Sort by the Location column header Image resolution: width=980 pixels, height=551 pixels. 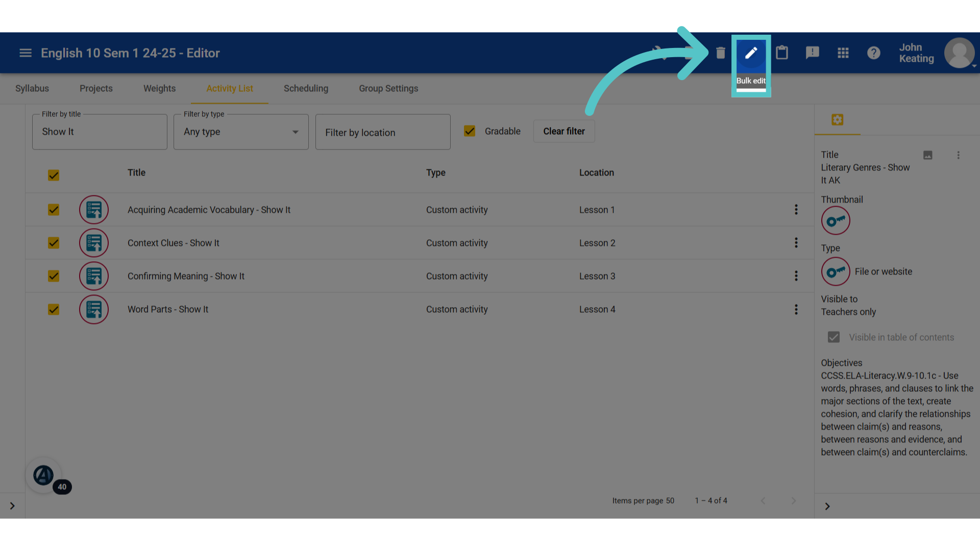pos(596,172)
